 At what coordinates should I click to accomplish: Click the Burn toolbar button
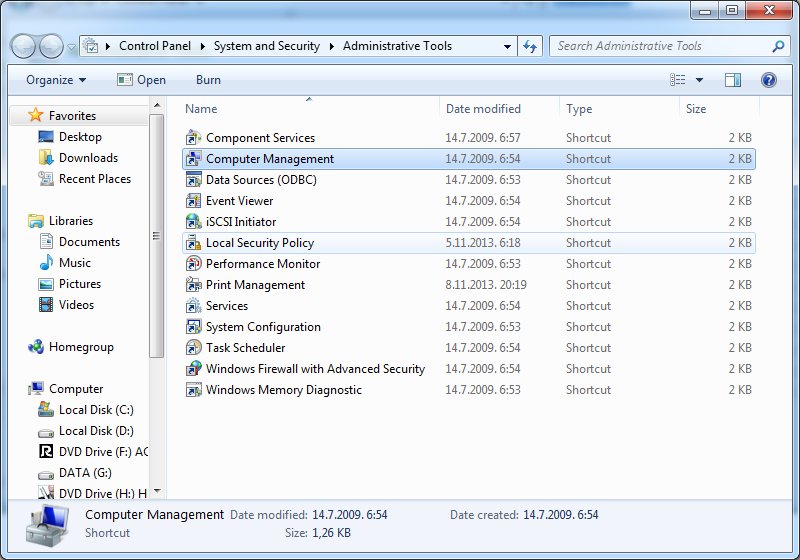(x=208, y=80)
